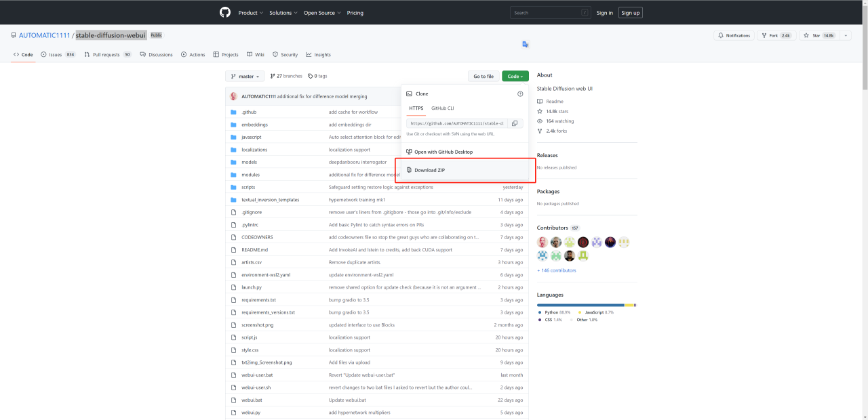
Task: Select the GitHub CLI clone tab
Action: tap(443, 108)
